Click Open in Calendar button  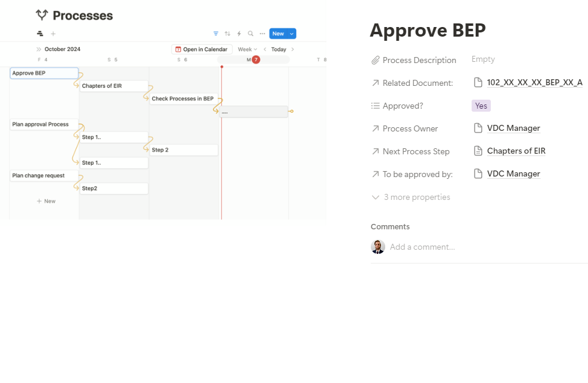click(x=201, y=49)
